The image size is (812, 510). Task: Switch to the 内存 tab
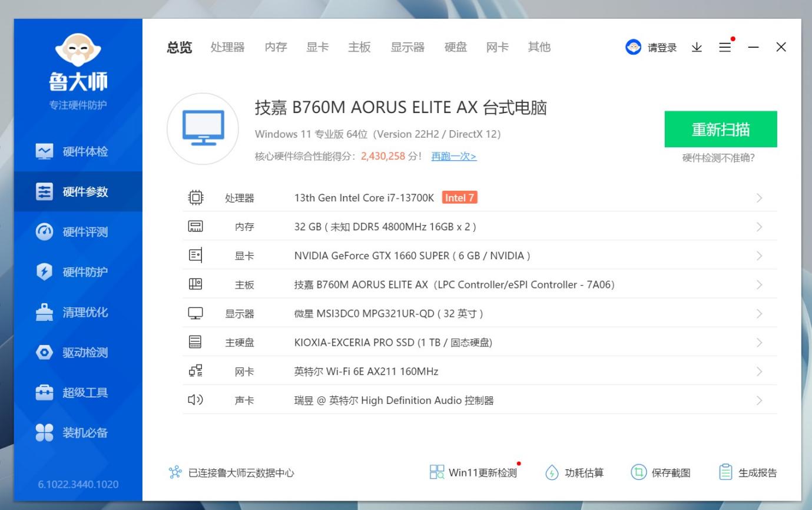(276, 47)
